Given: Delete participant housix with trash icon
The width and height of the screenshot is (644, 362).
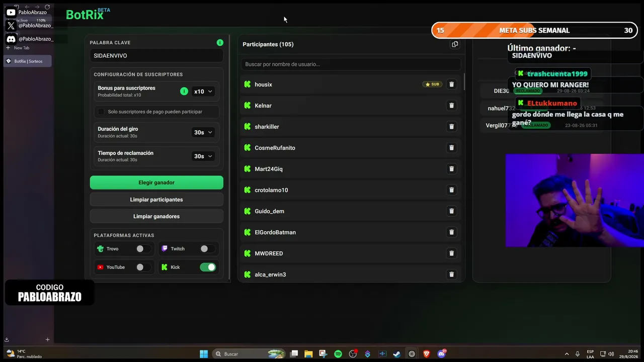Looking at the screenshot, I should pos(451,84).
